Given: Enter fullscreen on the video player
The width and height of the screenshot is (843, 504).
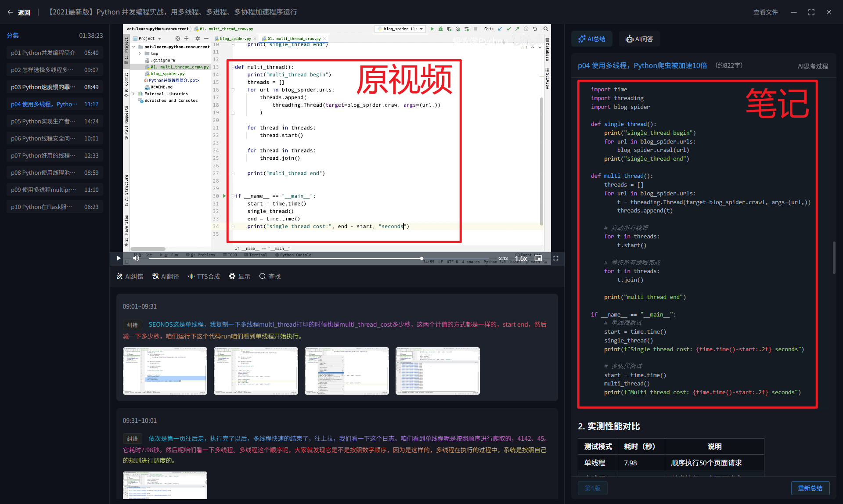Looking at the screenshot, I should tap(556, 258).
